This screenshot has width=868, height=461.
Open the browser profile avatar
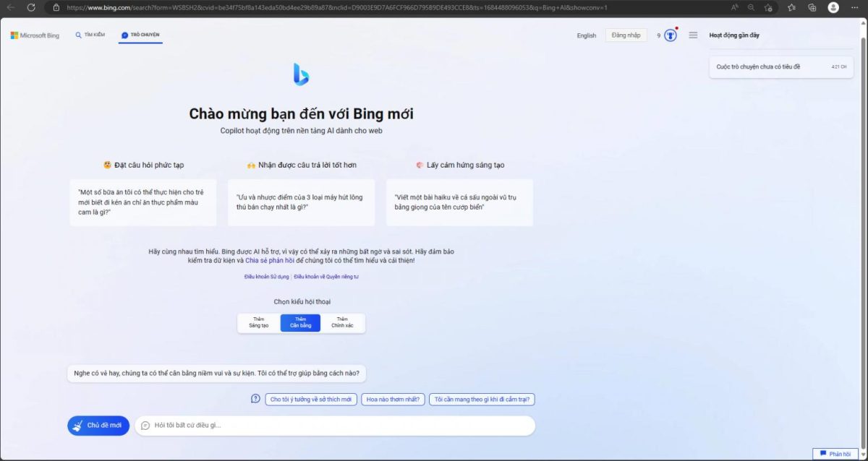click(833, 7)
